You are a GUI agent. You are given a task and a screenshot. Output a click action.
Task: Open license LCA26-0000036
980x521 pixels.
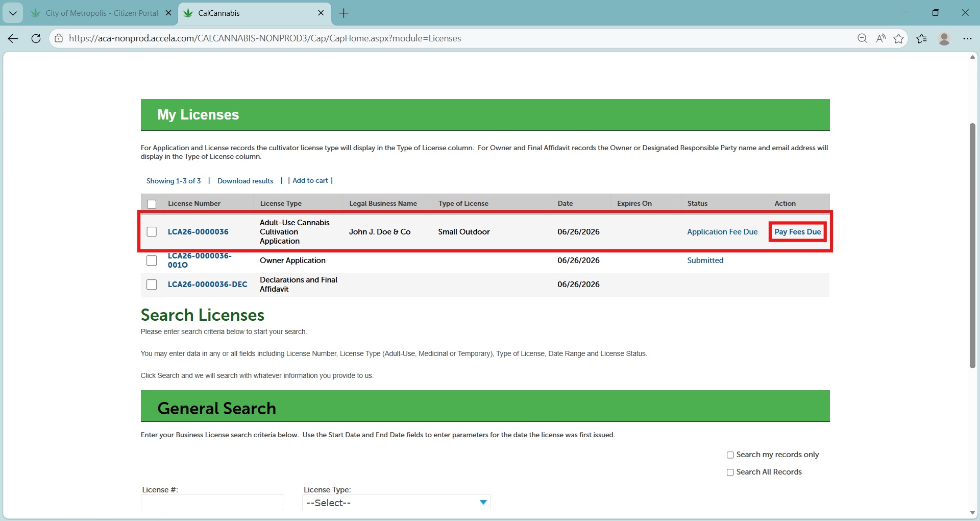click(x=198, y=232)
